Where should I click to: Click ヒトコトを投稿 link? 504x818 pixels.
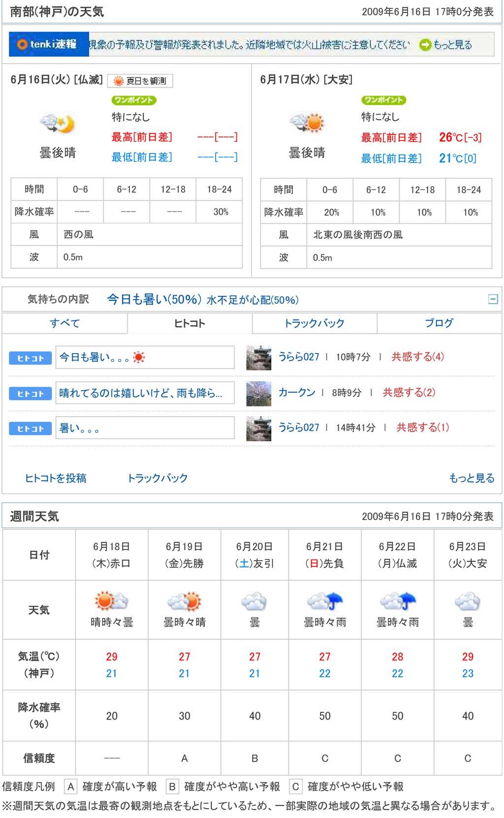(56, 478)
